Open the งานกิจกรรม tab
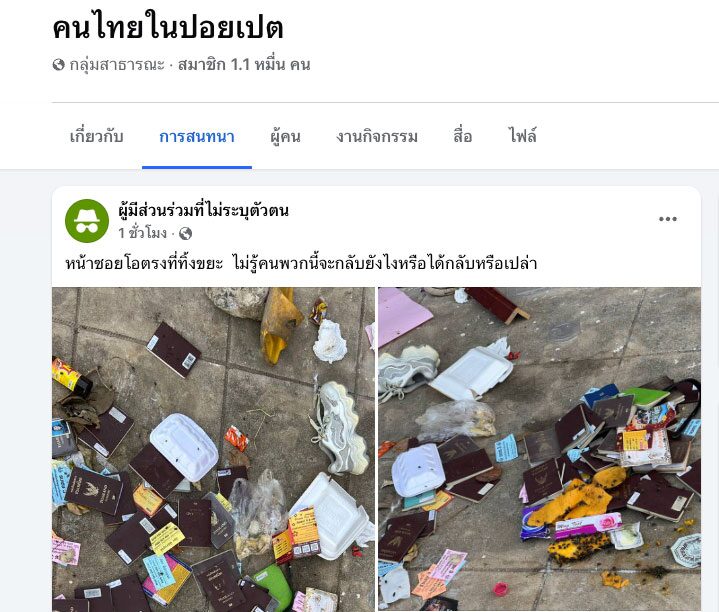 [x=377, y=137]
